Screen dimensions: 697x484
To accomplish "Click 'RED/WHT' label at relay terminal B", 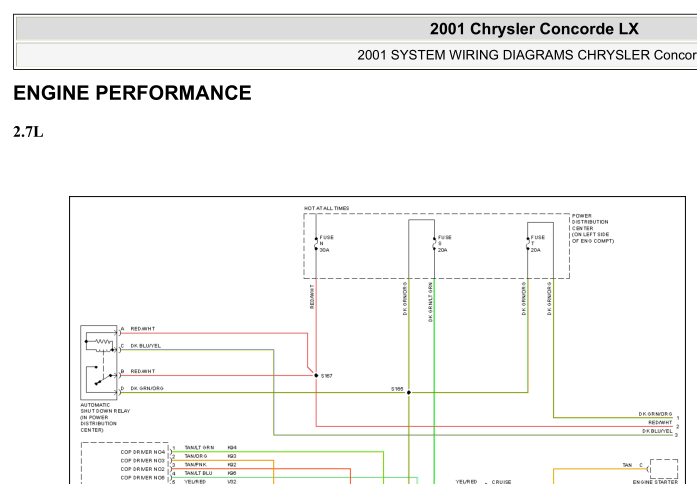I will [143, 371].
